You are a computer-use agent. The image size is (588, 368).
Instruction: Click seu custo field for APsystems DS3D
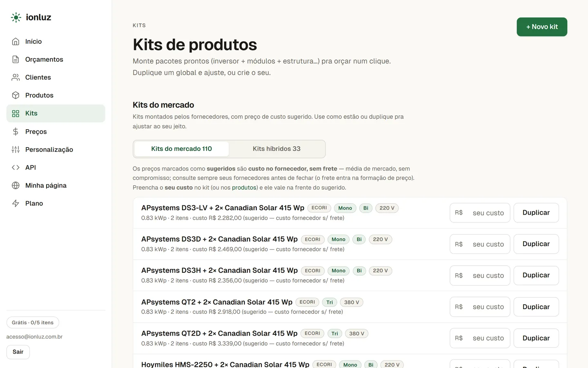click(x=480, y=244)
